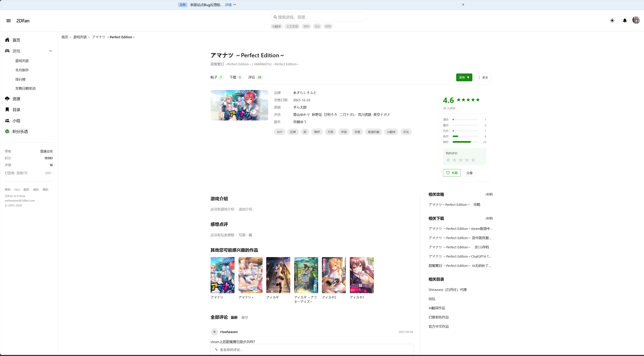Click the gamepad 游戏 icon
Screen dimensions: 644x356
click(7, 51)
